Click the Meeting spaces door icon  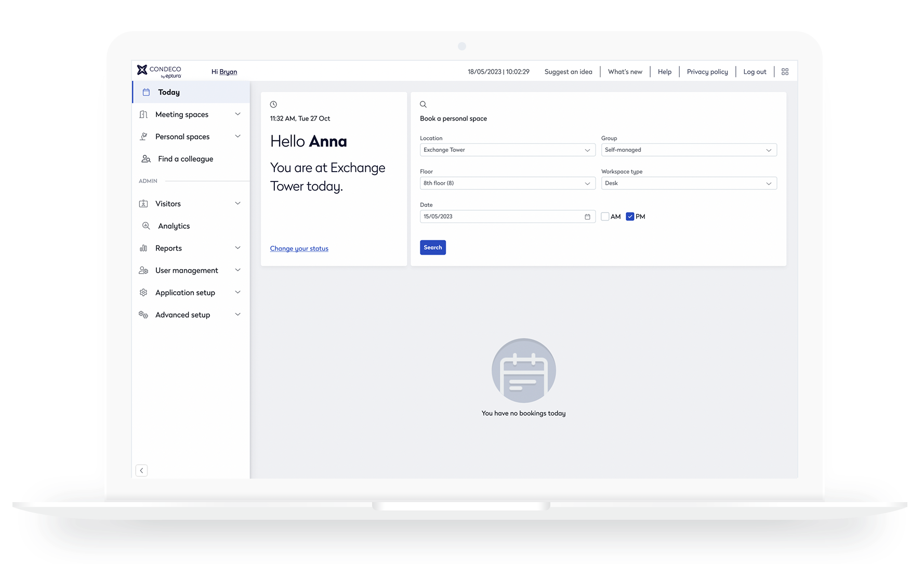coord(143,114)
